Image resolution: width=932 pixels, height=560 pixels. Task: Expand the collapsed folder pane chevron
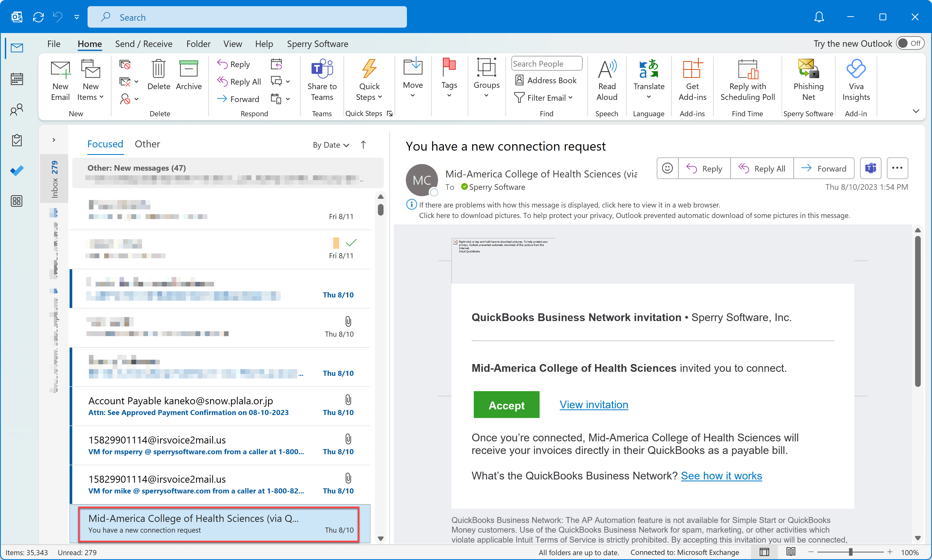point(54,140)
